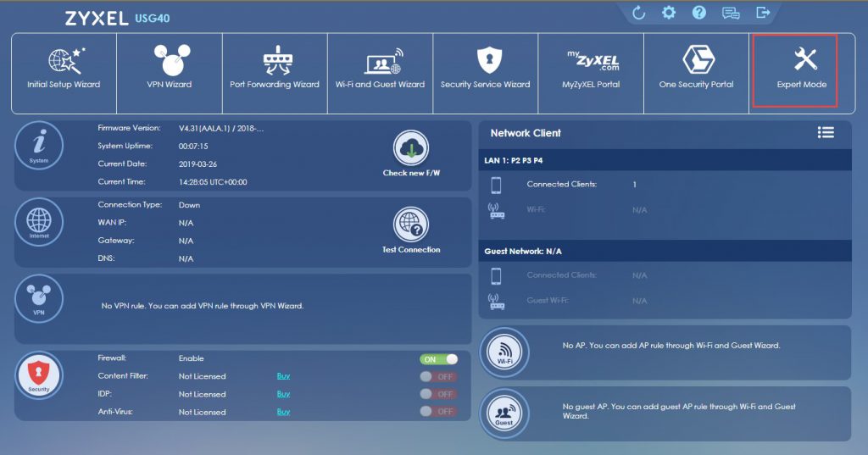Click the Wi-Fi AP status icon
The image size is (868, 455).
coord(504,352)
